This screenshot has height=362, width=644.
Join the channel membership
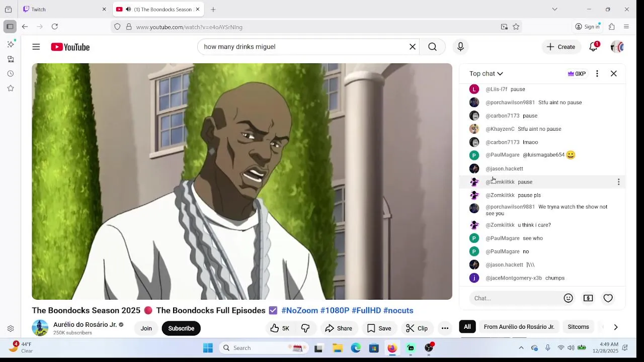pyautogui.click(x=146, y=328)
